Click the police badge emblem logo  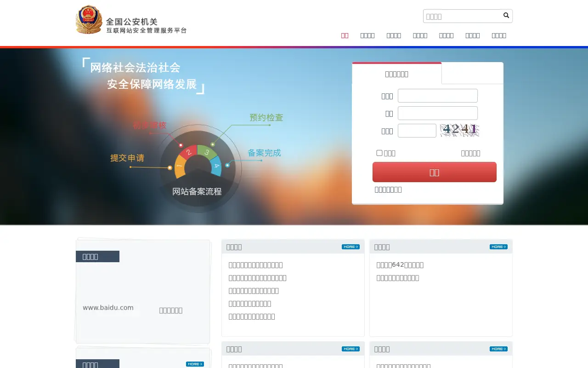click(89, 20)
